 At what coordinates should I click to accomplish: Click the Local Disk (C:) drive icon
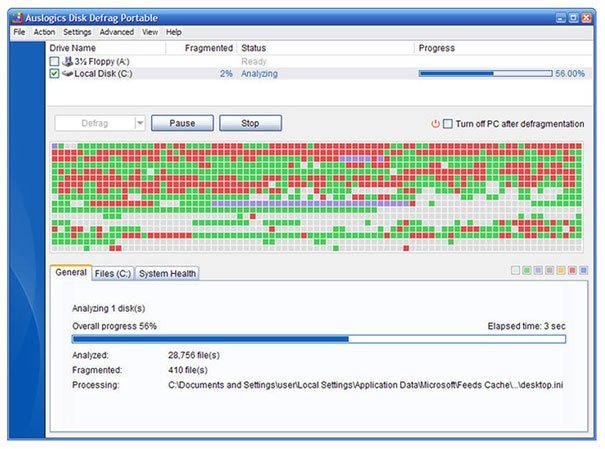68,73
